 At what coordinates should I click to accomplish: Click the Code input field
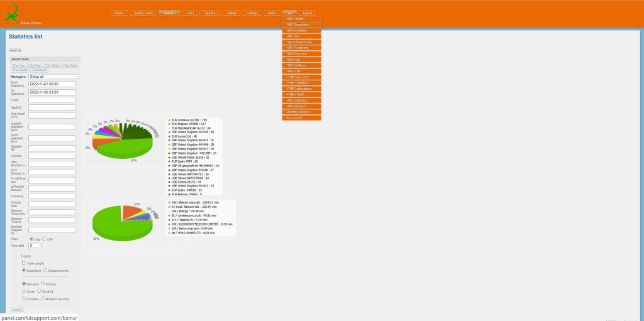[x=52, y=100]
